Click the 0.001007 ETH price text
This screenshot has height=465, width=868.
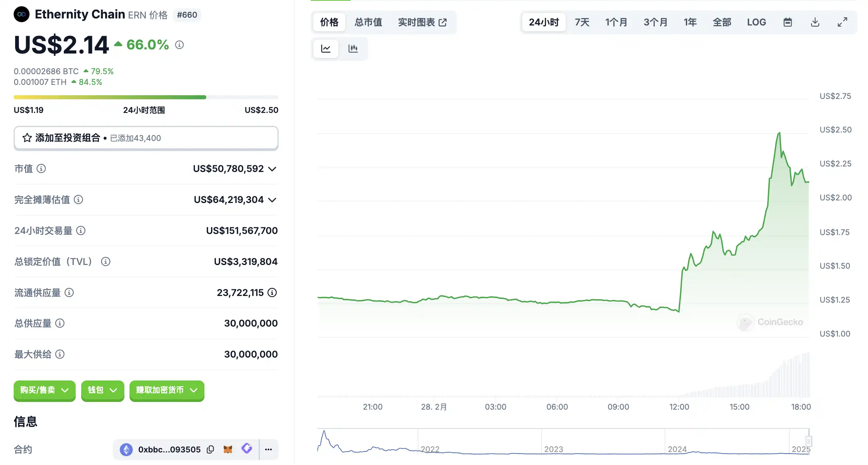tap(40, 82)
